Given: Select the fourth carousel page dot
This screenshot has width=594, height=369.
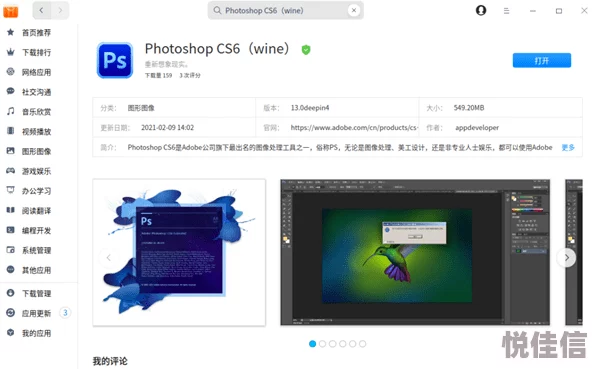Looking at the screenshot, I should 342,344.
